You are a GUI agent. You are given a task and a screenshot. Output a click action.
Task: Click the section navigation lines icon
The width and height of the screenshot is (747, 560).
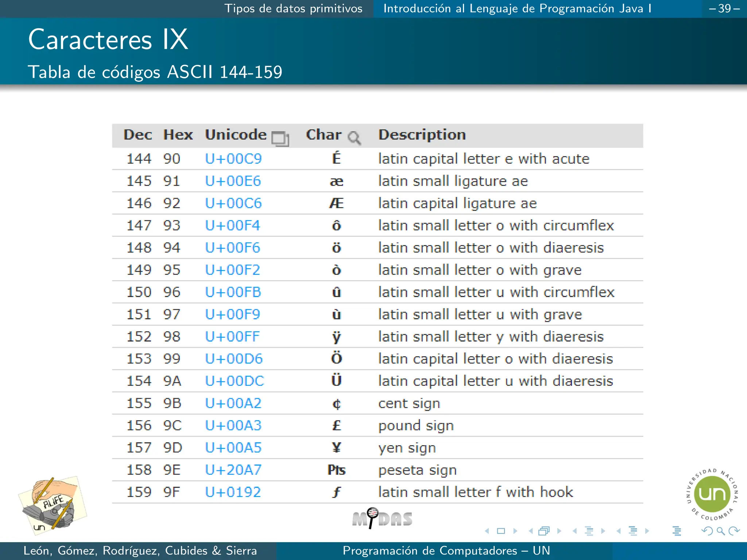pos(633,531)
